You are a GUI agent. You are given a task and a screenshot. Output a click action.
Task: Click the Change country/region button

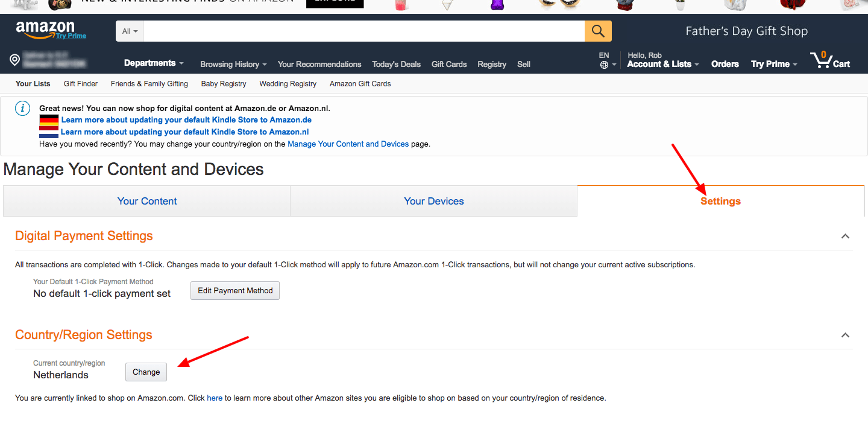pos(146,372)
